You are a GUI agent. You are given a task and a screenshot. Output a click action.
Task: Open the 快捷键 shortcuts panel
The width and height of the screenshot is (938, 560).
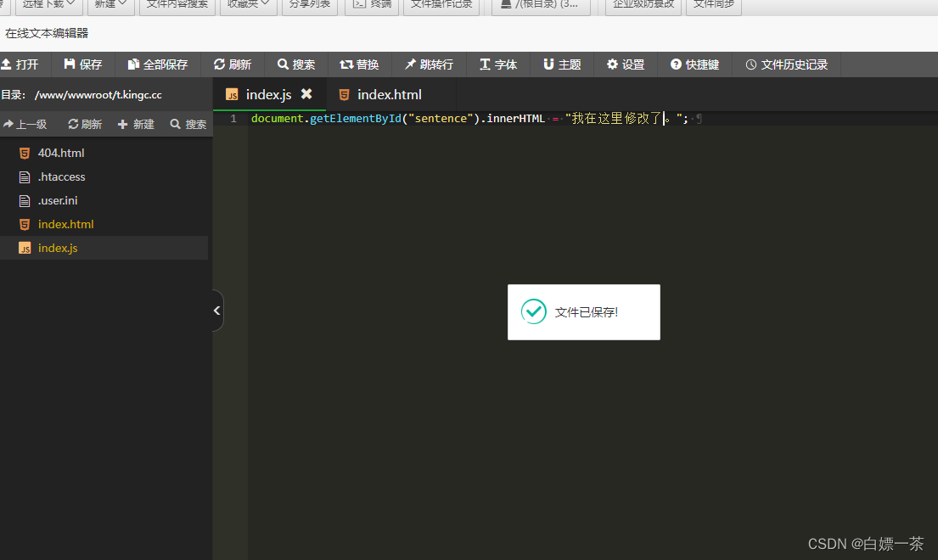coord(694,64)
